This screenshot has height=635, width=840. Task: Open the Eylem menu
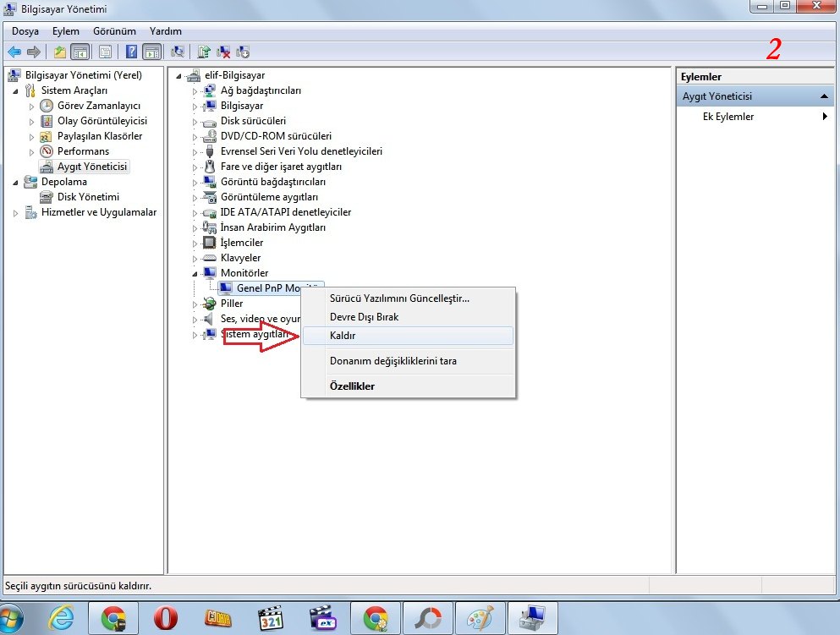pyautogui.click(x=65, y=31)
